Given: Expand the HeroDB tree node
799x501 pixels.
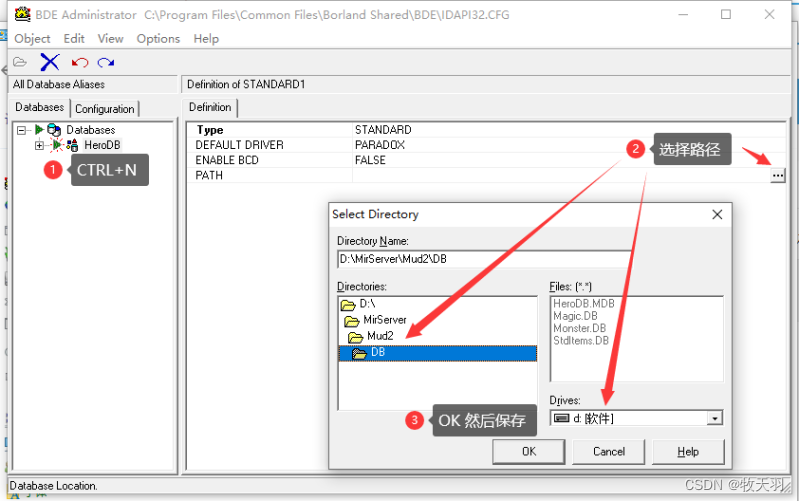Looking at the screenshot, I should pos(39,145).
